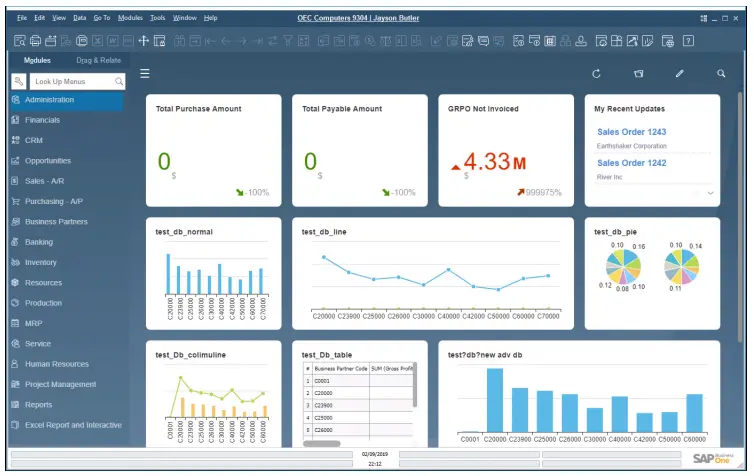
Task: Click the Look Up Menus search field
Action: [x=77, y=81]
